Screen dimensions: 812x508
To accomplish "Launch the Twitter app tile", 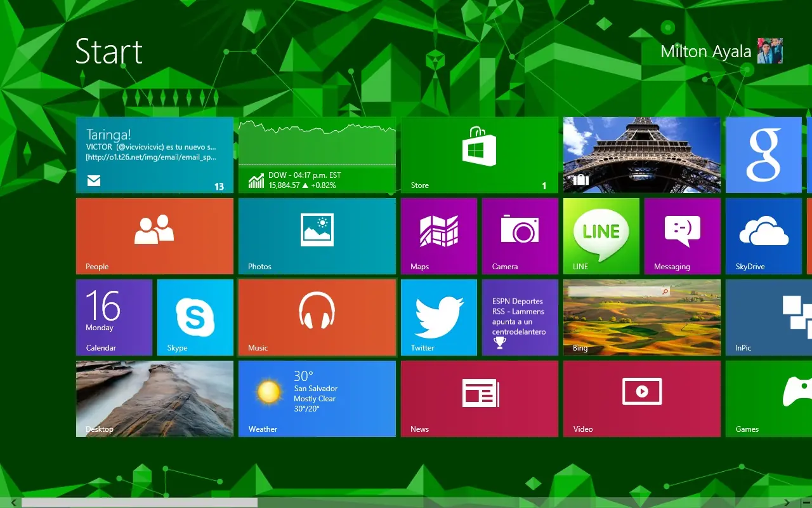I will pyautogui.click(x=439, y=317).
